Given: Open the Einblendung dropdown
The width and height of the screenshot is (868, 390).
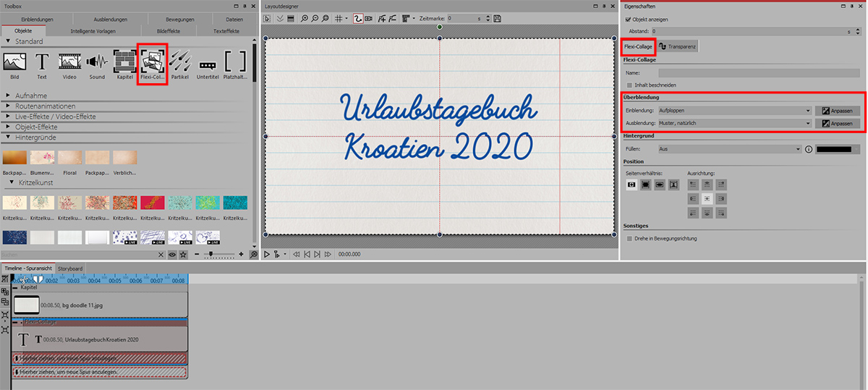Looking at the screenshot, I should click(x=734, y=111).
